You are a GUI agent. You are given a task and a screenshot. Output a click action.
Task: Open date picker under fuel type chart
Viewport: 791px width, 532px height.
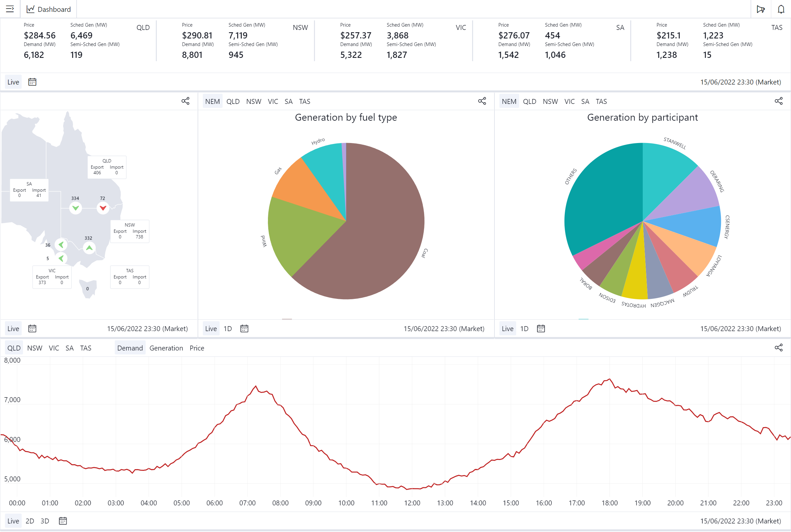[244, 328]
